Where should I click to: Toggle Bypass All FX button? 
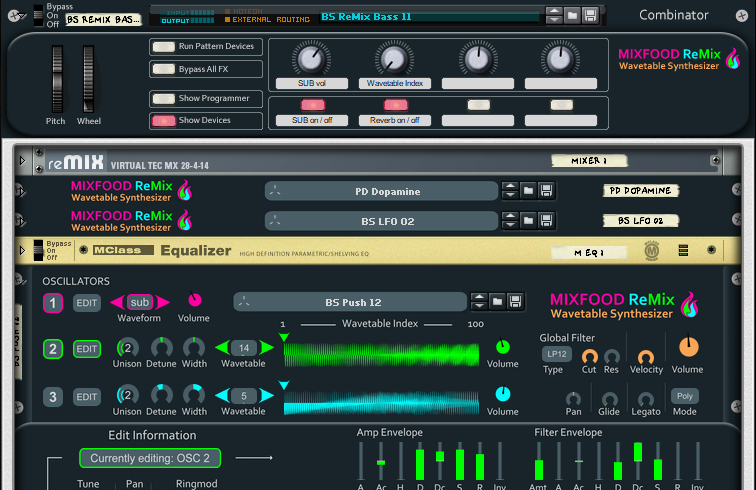coord(164,69)
